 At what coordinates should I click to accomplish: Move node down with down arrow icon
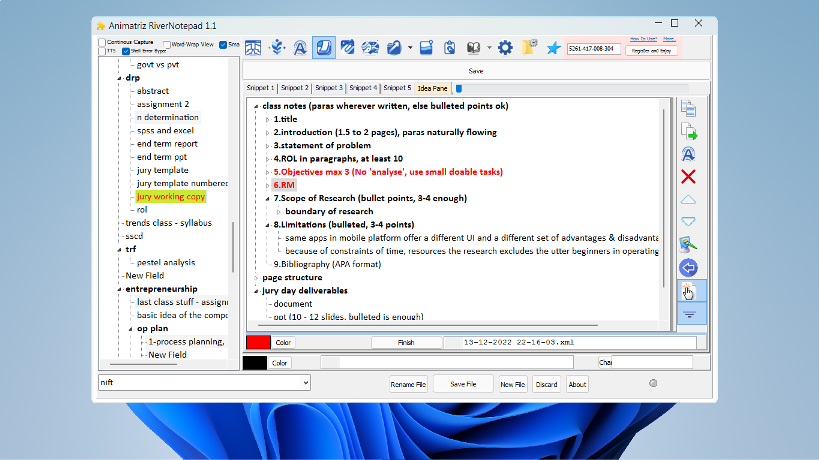coord(688,222)
